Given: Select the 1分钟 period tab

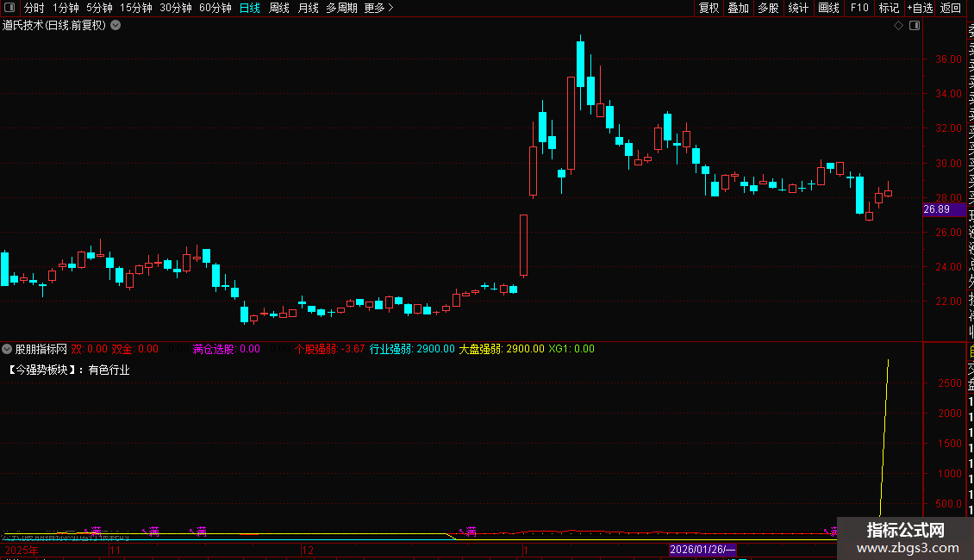Looking at the screenshot, I should [x=66, y=8].
